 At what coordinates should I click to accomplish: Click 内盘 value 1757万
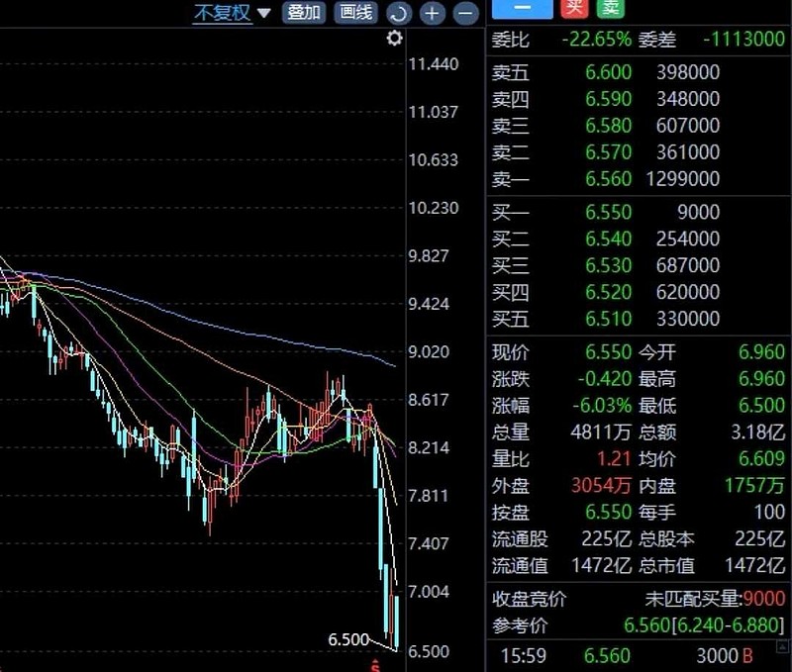pos(754,486)
